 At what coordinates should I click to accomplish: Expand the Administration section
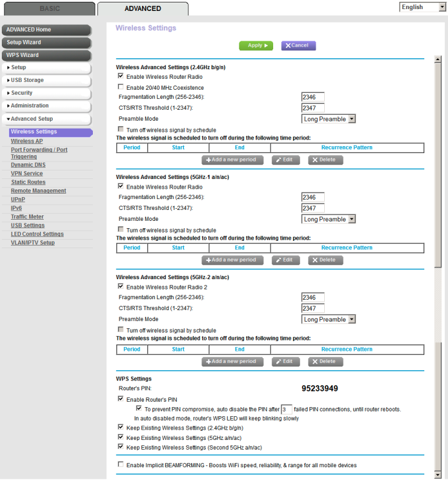click(x=46, y=106)
